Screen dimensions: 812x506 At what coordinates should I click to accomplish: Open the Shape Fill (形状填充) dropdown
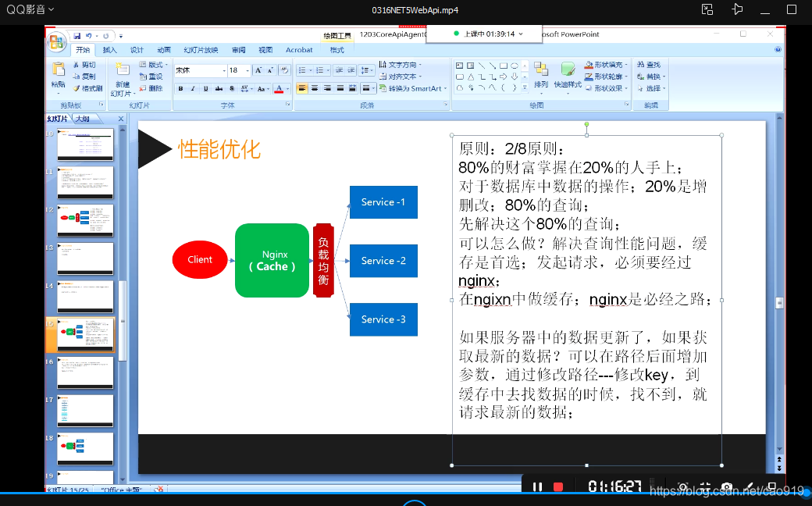(x=607, y=65)
